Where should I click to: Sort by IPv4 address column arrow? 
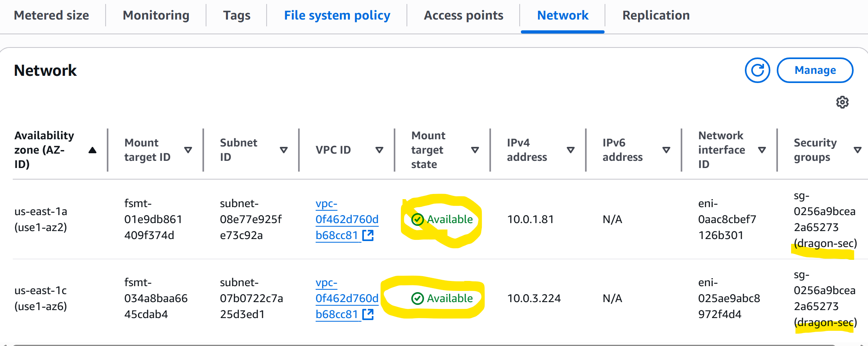571,150
